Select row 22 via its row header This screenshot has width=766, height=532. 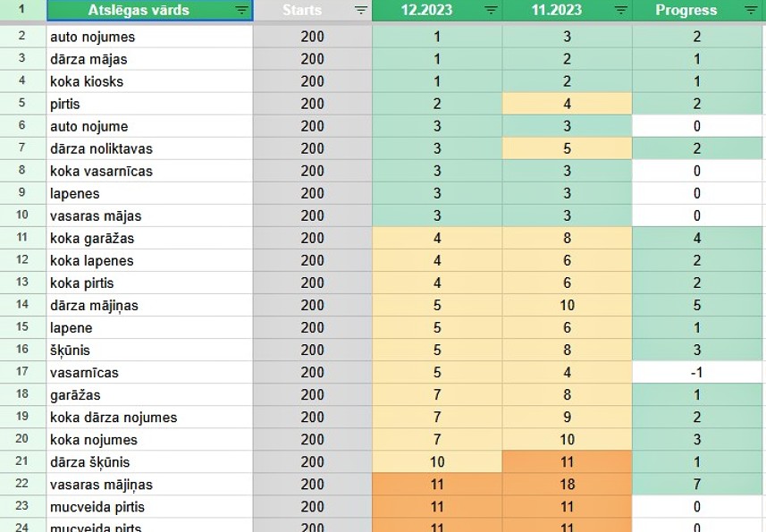(x=22, y=485)
